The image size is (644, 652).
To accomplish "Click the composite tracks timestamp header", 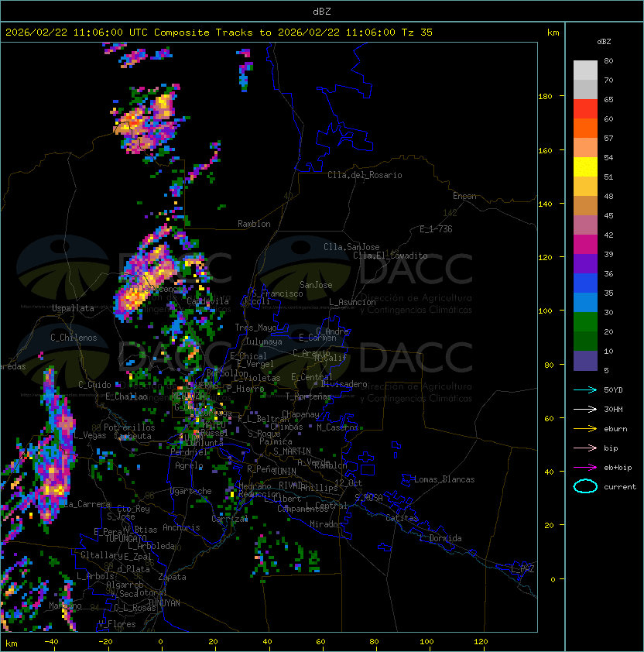I will (x=219, y=33).
